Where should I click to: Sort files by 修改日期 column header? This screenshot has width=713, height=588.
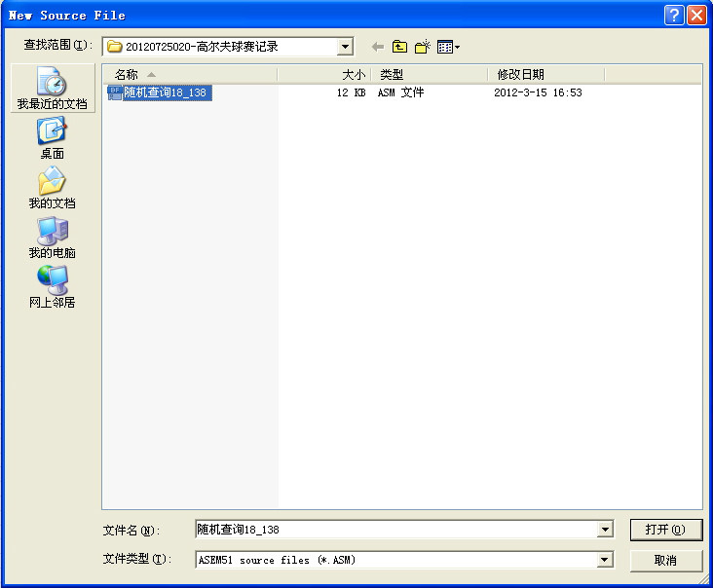544,75
